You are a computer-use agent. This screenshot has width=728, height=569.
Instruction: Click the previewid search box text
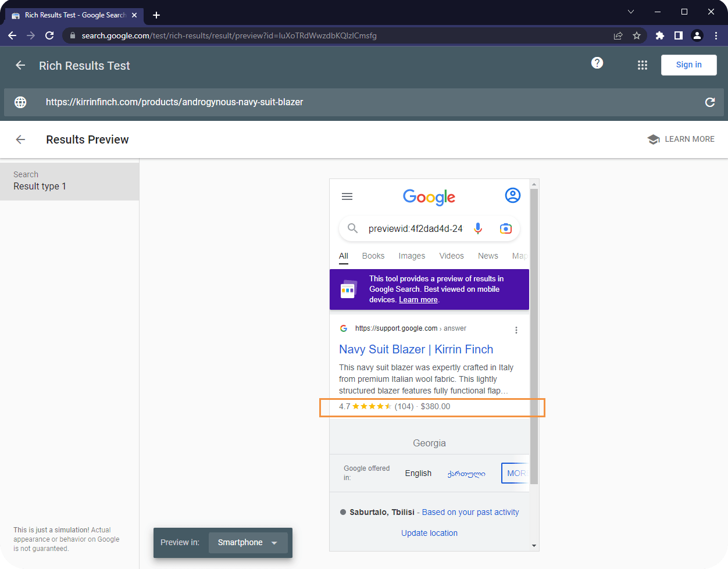pos(416,229)
